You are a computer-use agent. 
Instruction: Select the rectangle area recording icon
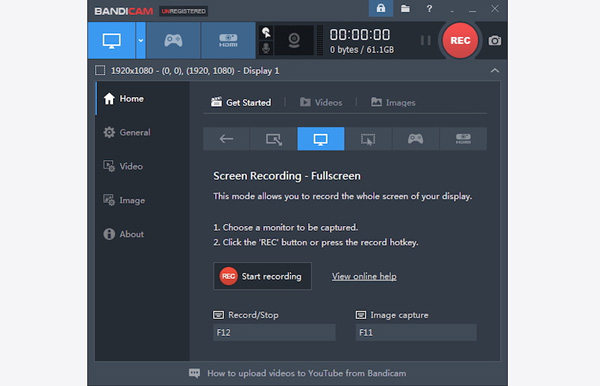(x=274, y=139)
